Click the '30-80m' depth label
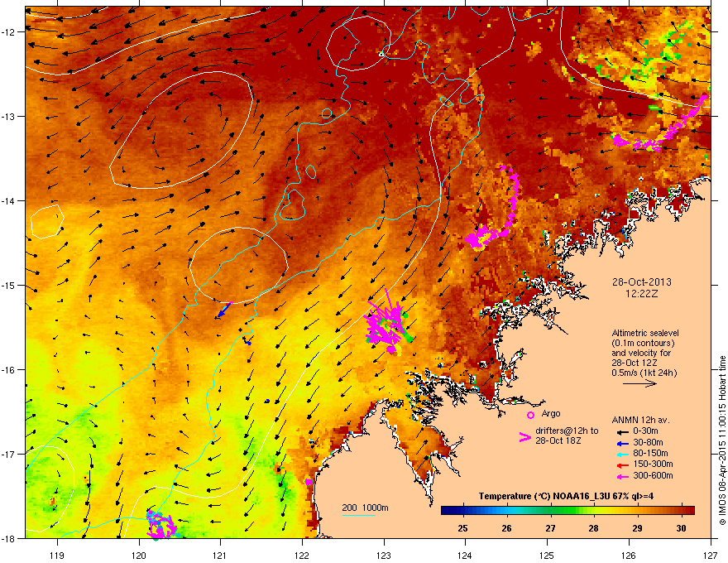728x563 pixels. click(648, 442)
